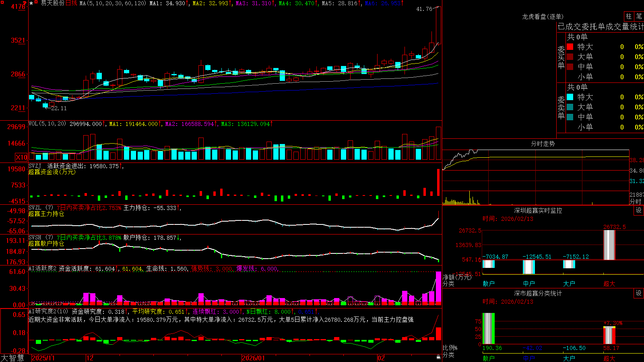Click the latest candlestick on the daily chart
The image size is (644, 362).
click(x=438, y=25)
